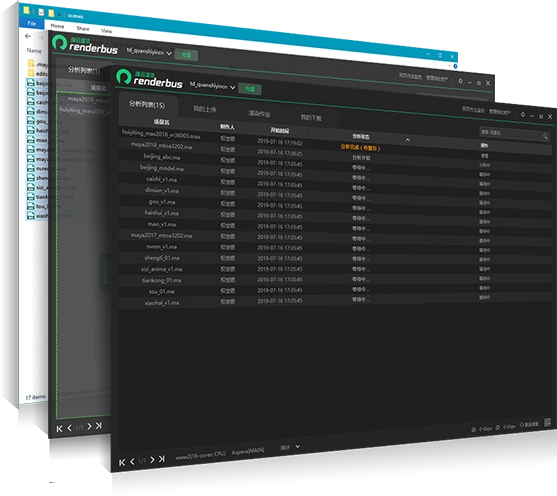Image resolution: width=557 pixels, height=496 pixels.
Task: Click the green 充值 recharge button
Action: click(250, 89)
